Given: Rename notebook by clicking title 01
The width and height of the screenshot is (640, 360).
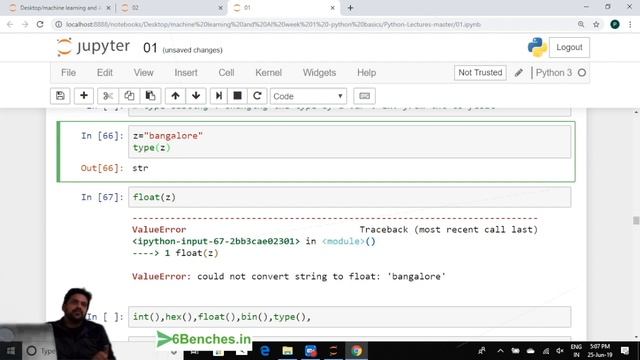Looking at the screenshot, I should pos(150,48).
